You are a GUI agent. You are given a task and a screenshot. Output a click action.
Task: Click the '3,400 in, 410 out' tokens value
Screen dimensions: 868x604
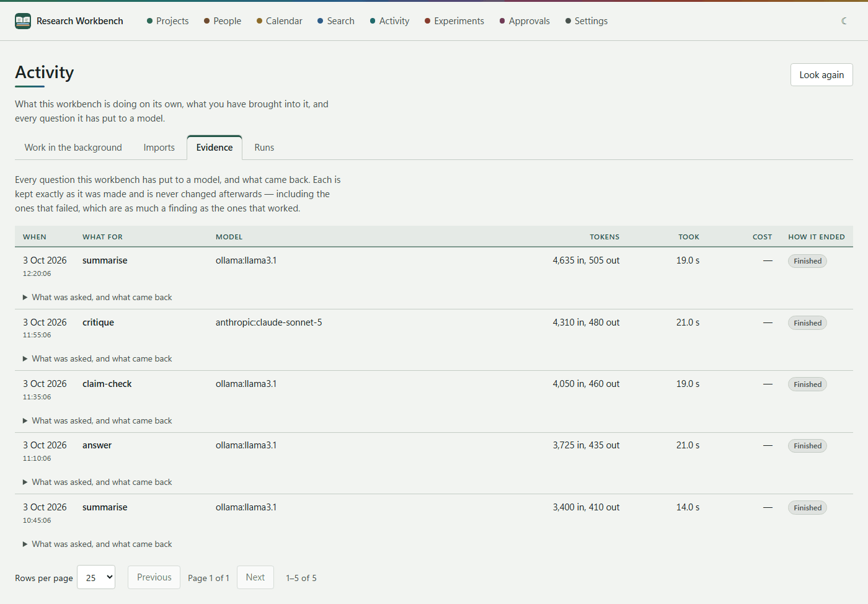pos(586,507)
